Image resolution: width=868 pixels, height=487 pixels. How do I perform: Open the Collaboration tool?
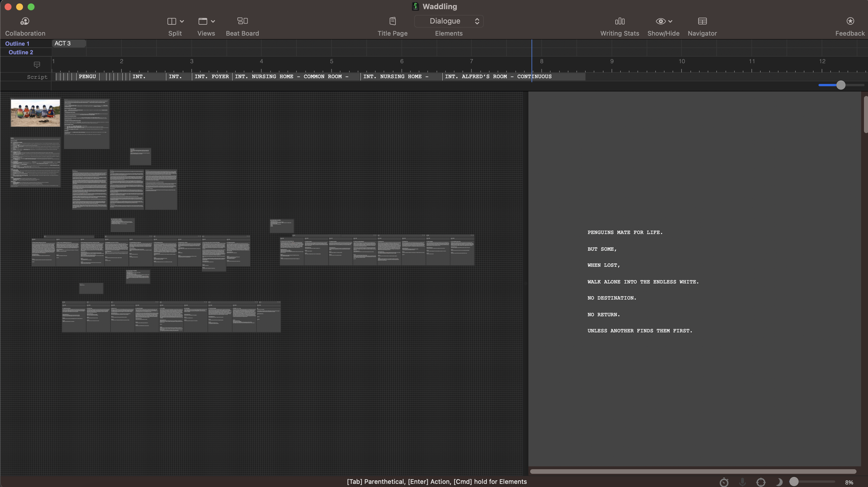pyautogui.click(x=25, y=22)
